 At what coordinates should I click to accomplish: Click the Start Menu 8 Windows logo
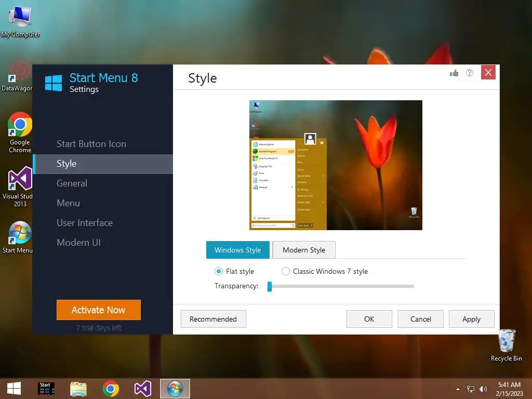[x=54, y=83]
